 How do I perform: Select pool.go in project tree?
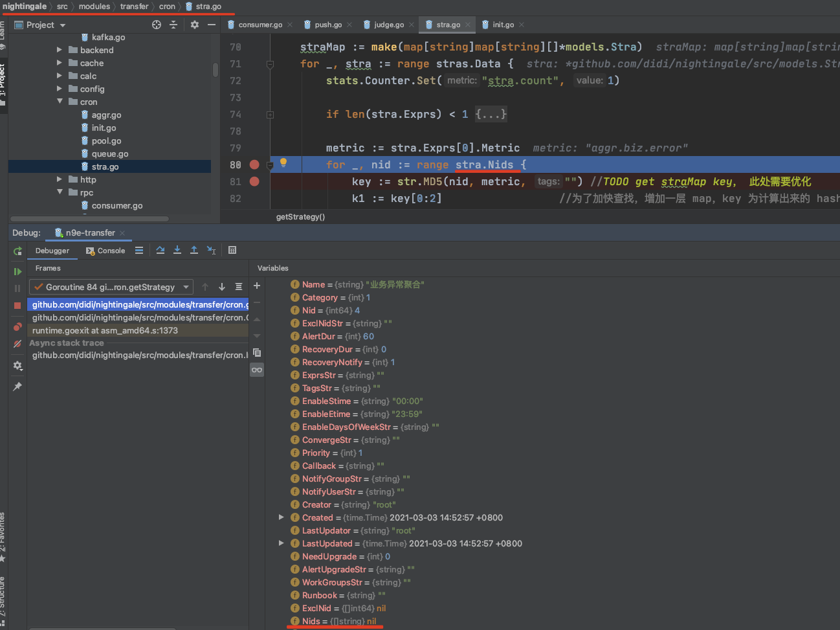coord(105,141)
